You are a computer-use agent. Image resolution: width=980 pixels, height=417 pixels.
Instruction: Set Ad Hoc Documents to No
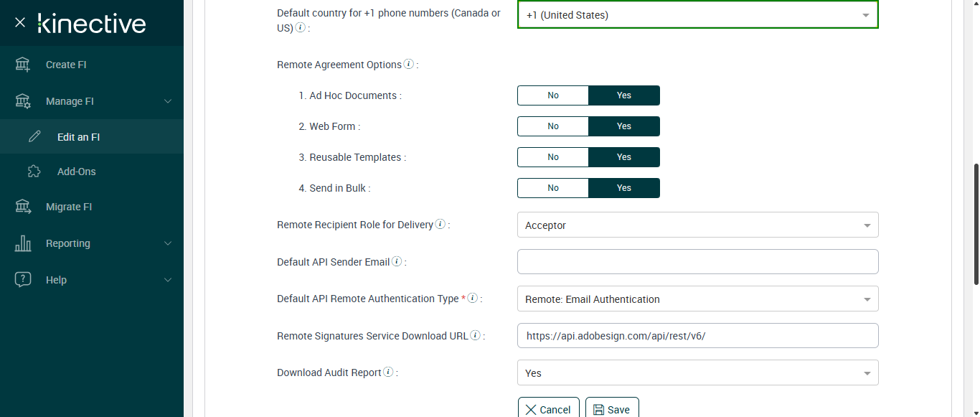click(x=553, y=95)
